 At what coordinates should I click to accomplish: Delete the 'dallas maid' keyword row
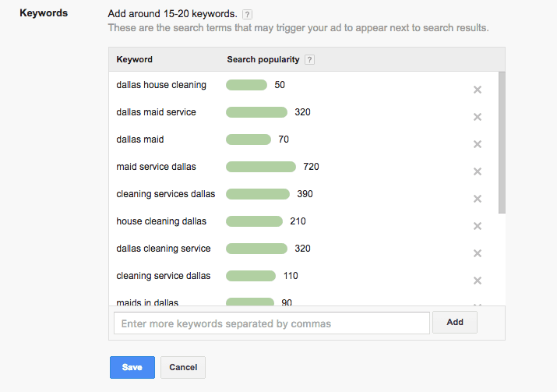(478, 144)
